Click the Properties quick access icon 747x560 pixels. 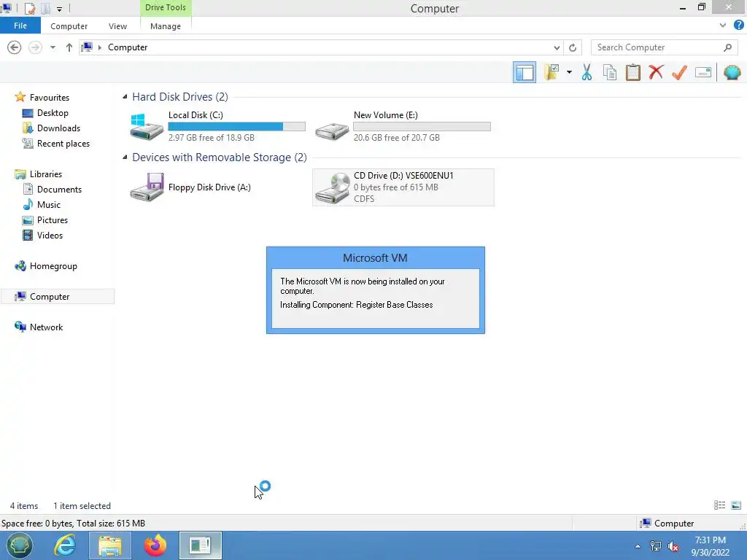[x=30, y=8]
